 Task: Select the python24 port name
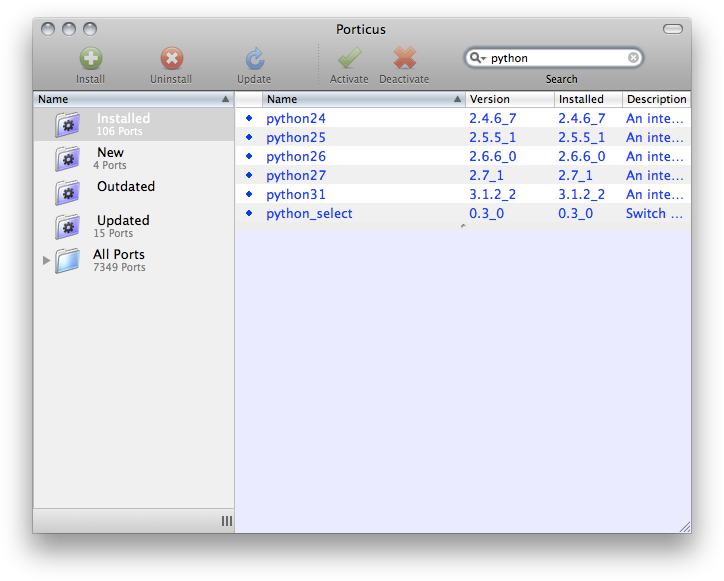(296, 119)
